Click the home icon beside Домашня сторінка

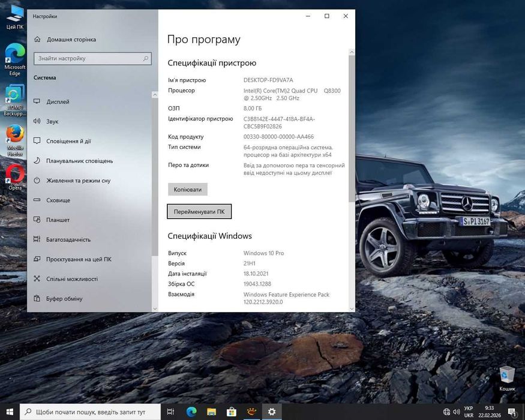37,39
